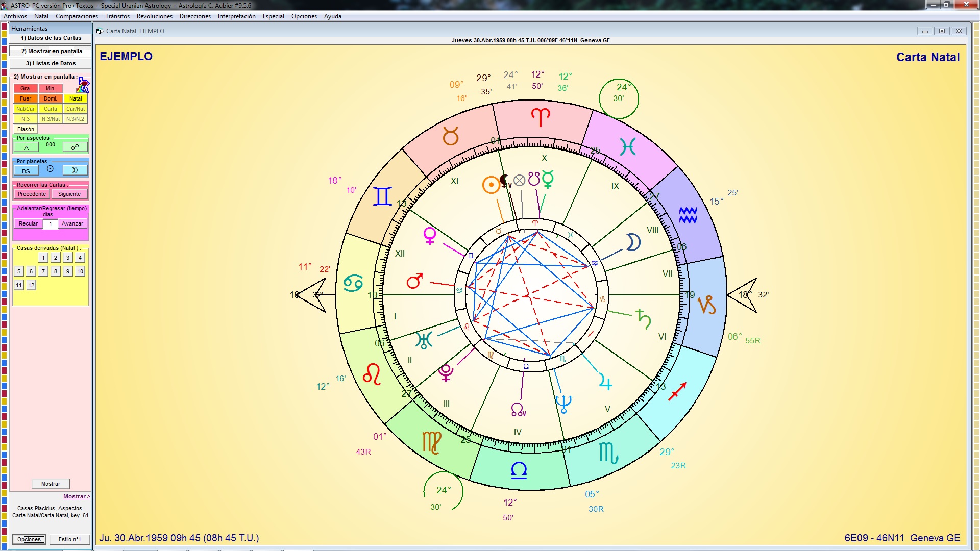Click the Part of Fortune symbol
This screenshot has width=980, height=551.
[x=519, y=180]
